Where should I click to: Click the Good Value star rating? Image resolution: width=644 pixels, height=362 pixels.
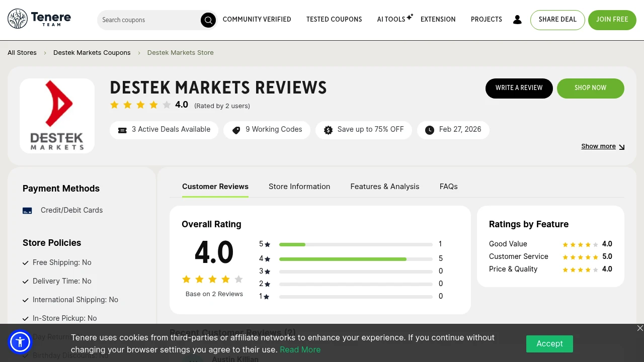[580, 245]
